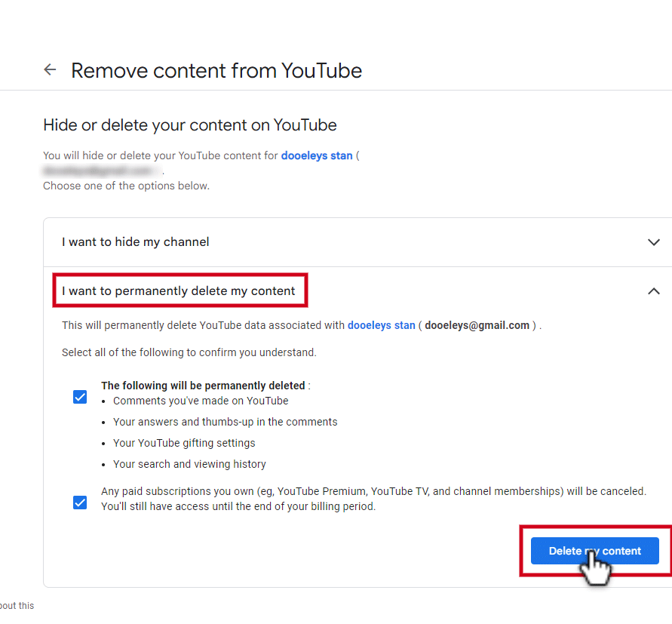This screenshot has width=672, height=624.
Task: Click 'Your YouTube gifting settings' bullet
Action: coord(184,443)
